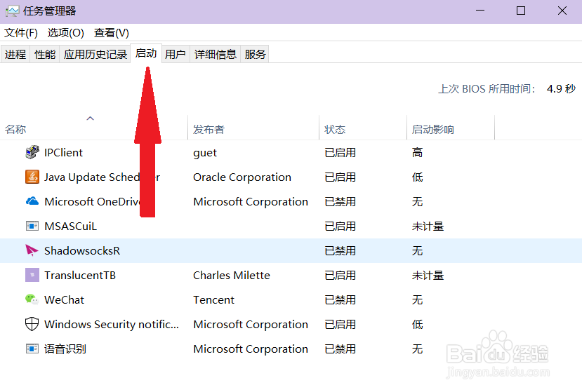Select the Windows Security notific... entry name
582x392 pixels.
coord(112,324)
